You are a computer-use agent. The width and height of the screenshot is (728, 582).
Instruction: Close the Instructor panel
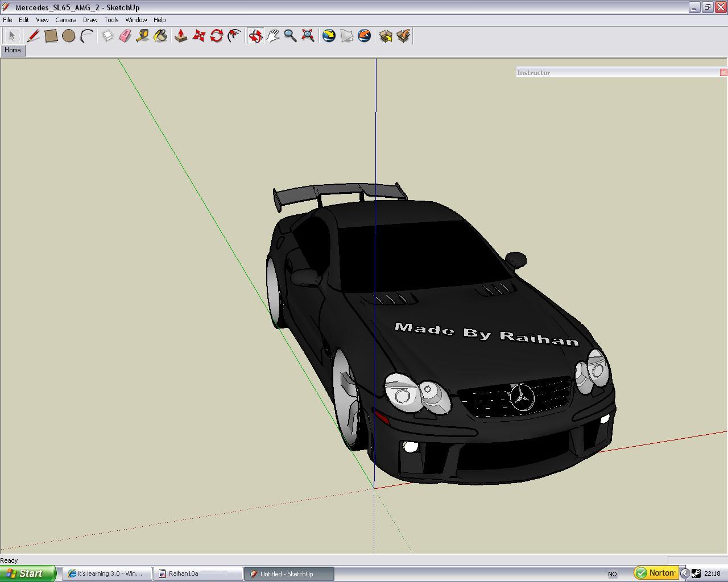[x=723, y=72]
